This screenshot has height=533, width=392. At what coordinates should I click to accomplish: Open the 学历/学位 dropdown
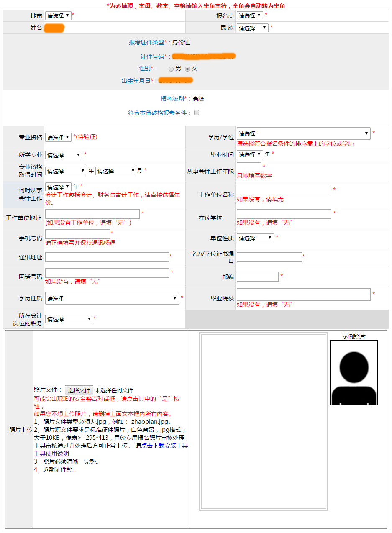[x=303, y=134]
